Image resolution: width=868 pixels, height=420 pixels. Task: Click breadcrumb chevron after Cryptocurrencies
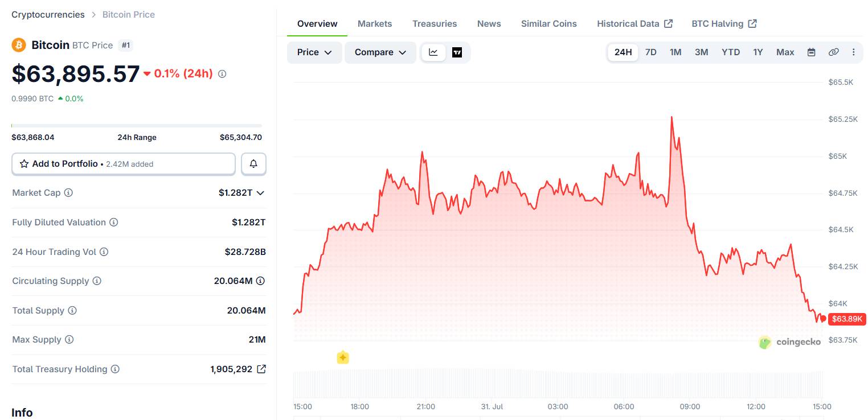pos(93,15)
